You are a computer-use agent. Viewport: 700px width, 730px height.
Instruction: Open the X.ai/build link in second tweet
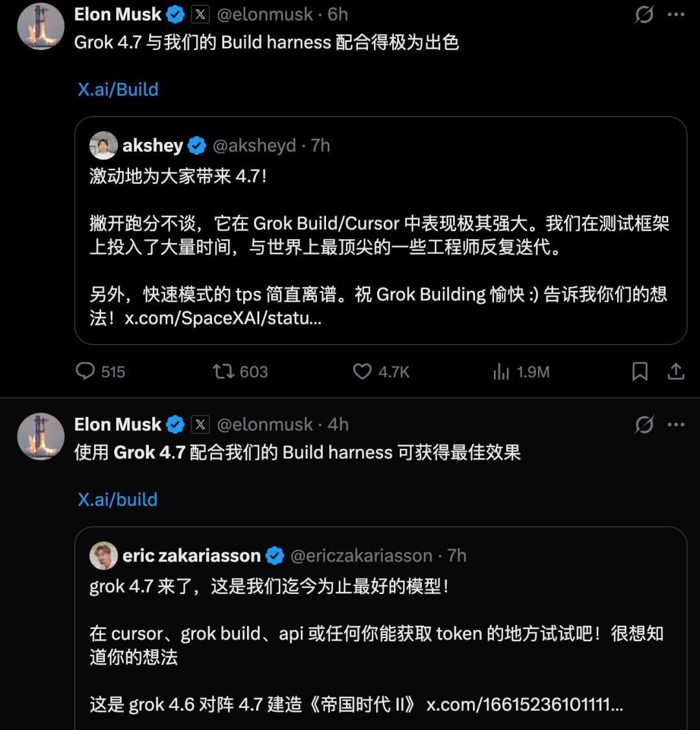coord(117,499)
